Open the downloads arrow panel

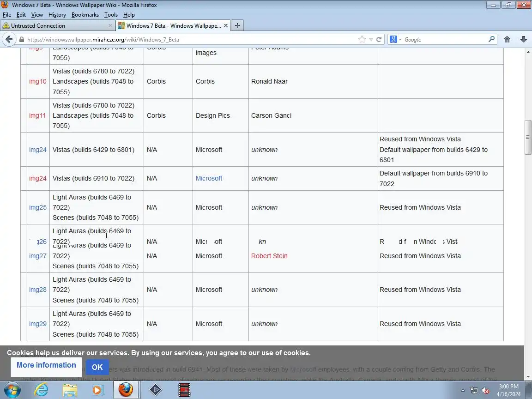click(x=524, y=39)
